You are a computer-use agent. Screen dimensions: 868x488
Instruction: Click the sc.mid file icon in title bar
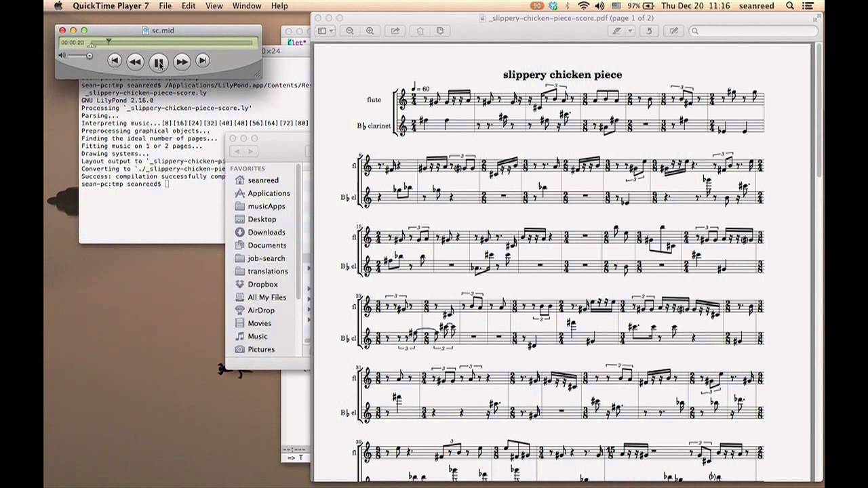point(146,30)
